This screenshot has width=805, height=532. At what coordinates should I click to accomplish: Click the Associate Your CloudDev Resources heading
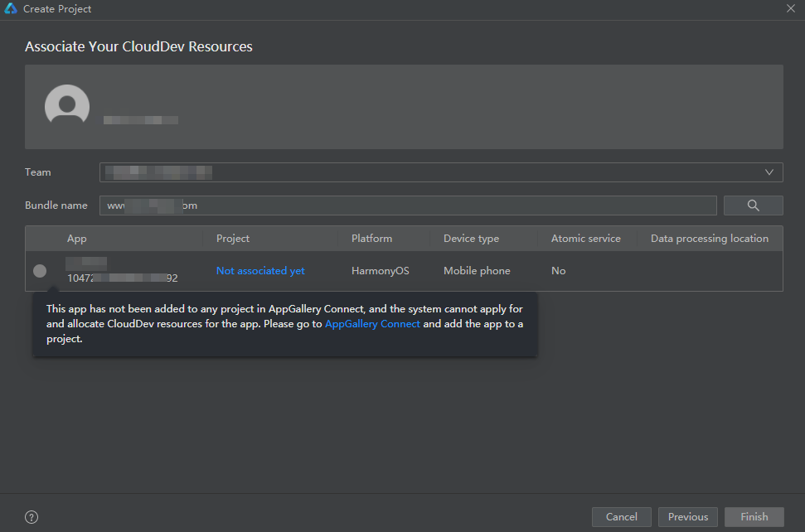click(138, 46)
